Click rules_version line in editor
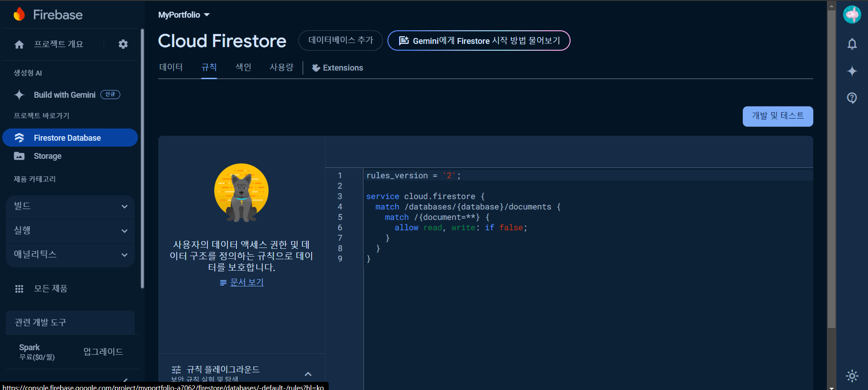The width and height of the screenshot is (868, 390). pos(414,176)
